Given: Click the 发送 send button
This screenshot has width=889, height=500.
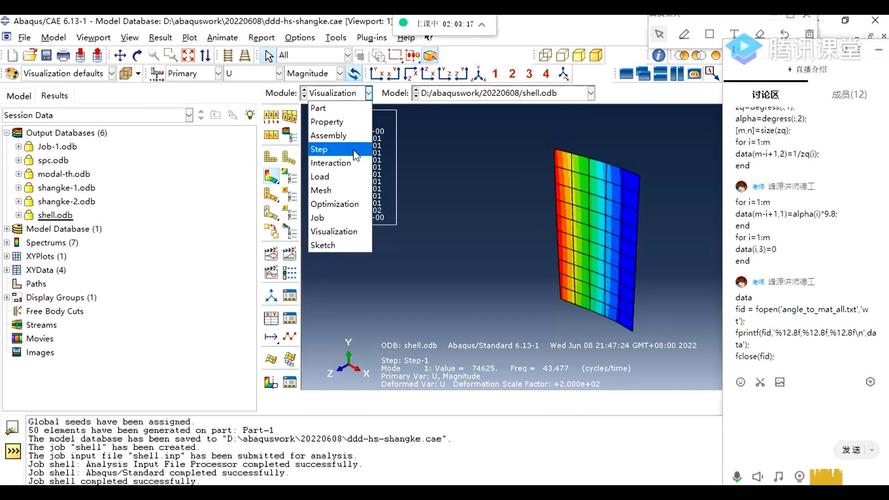Looking at the screenshot, I should click(x=851, y=450).
